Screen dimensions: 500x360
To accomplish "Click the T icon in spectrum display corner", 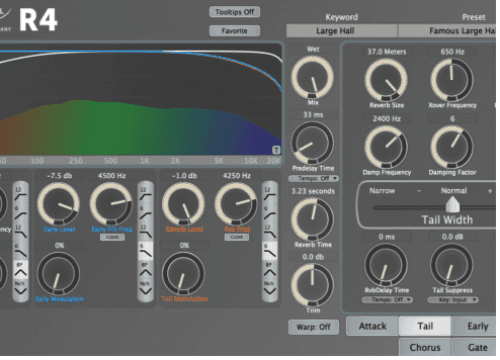I will point(276,150).
